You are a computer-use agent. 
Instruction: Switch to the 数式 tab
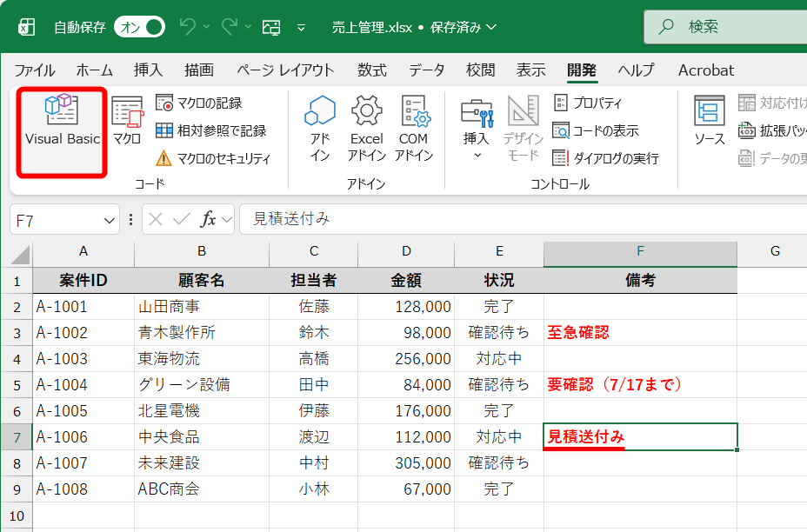click(372, 70)
